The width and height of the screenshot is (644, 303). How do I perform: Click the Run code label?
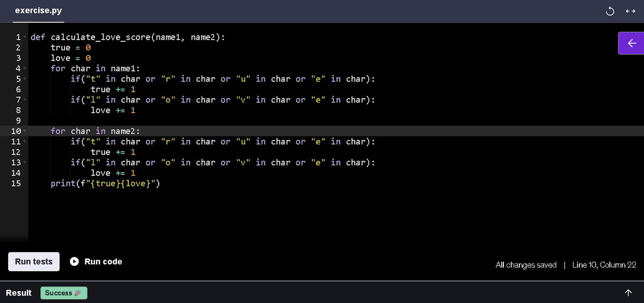point(103,262)
